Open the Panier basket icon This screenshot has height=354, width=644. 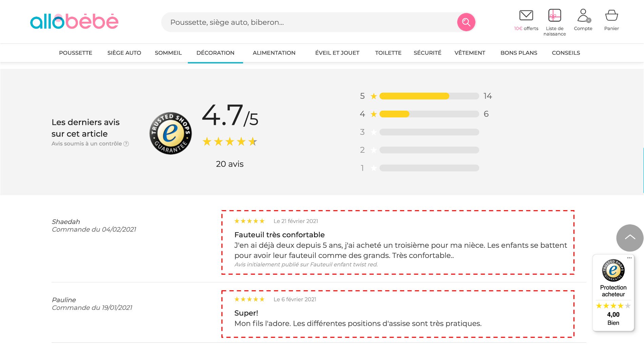611,16
